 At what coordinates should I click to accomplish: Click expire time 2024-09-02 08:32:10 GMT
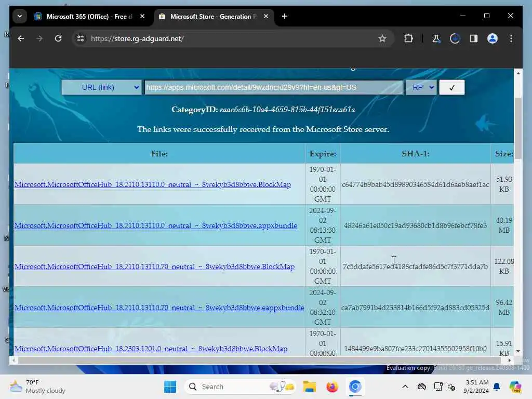[323, 308]
